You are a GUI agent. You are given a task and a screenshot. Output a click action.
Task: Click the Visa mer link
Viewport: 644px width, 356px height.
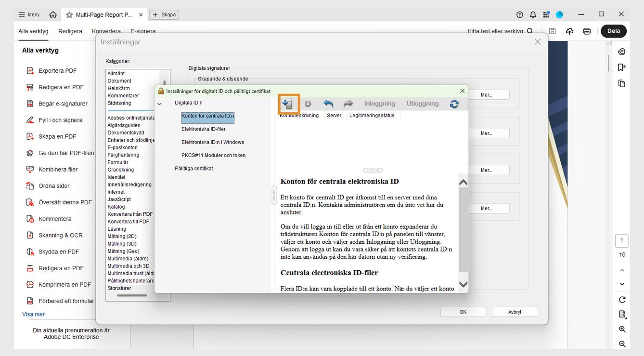tap(33, 314)
